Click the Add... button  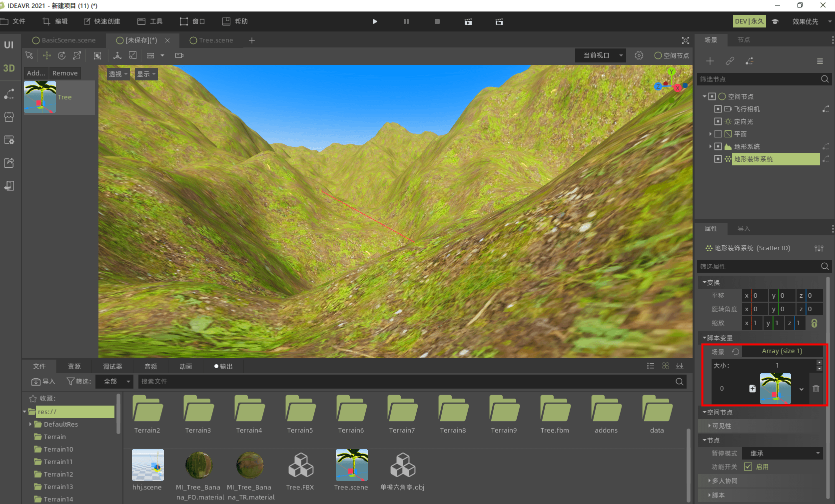[36, 73]
